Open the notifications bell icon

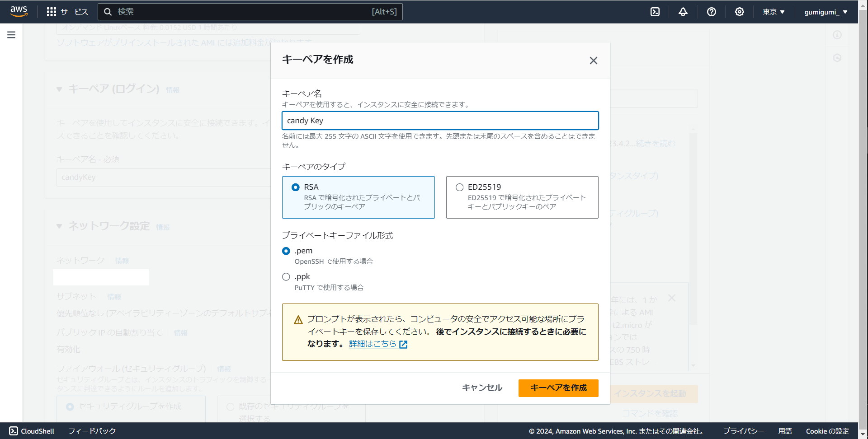(x=683, y=12)
